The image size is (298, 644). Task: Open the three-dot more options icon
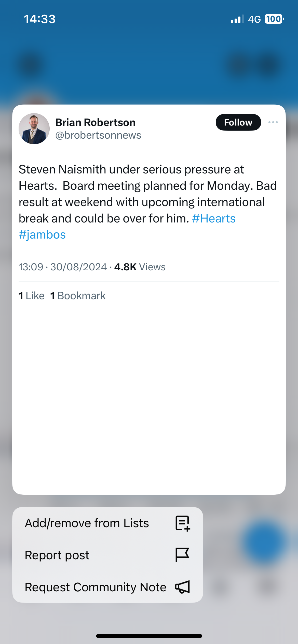[273, 122]
